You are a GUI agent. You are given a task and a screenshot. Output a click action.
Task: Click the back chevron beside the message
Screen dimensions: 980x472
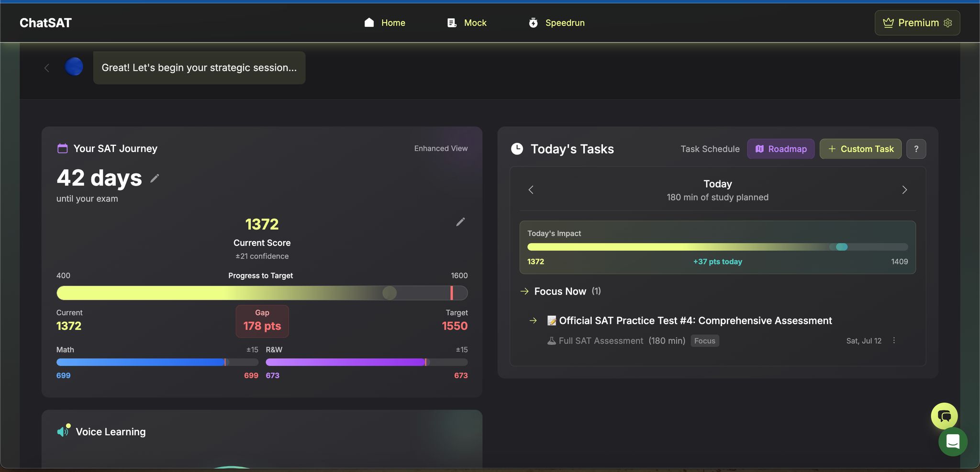(47, 68)
